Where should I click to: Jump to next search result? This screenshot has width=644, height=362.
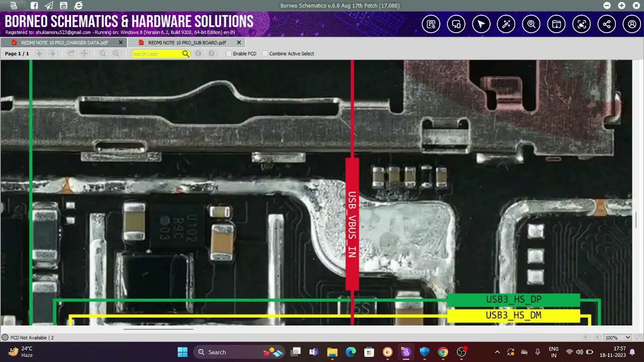[212, 54]
